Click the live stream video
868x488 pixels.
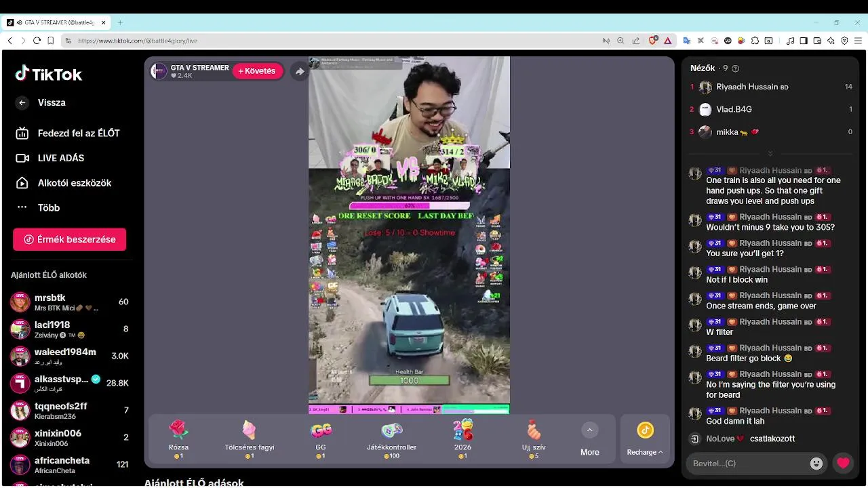click(x=409, y=235)
